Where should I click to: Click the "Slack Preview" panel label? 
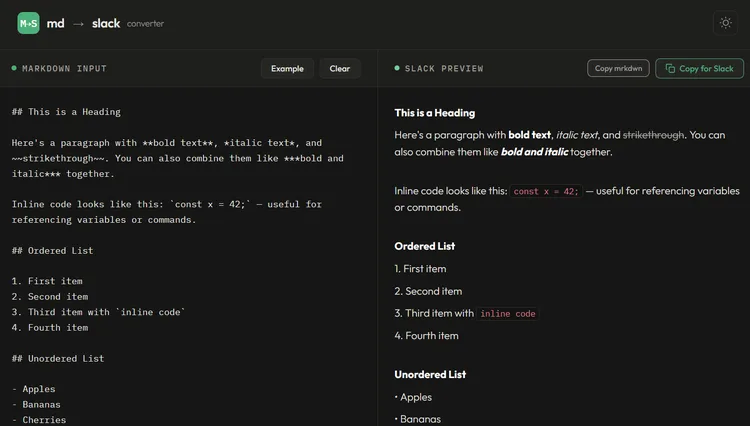(x=444, y=69)
